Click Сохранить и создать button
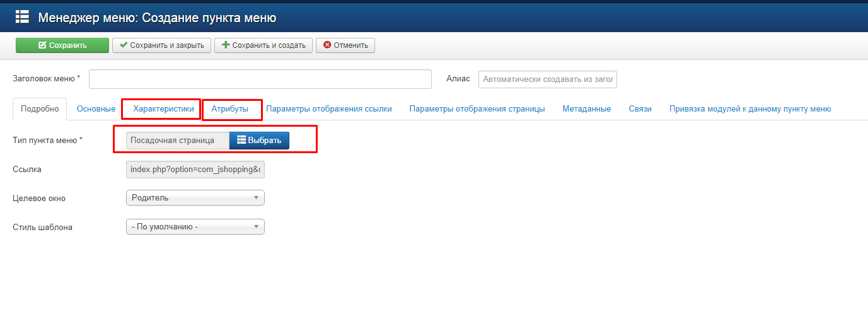868x324 pixels. [263, 45]
